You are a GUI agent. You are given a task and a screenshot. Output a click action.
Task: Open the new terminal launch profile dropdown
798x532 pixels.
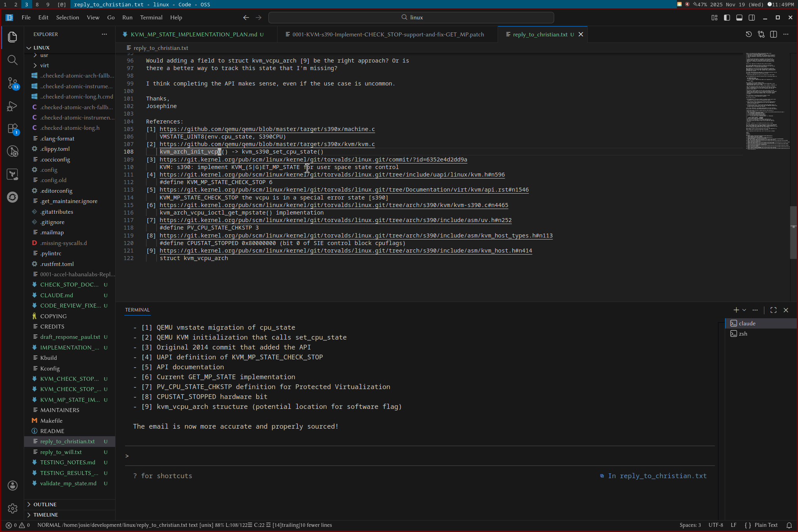click(744, 310)
